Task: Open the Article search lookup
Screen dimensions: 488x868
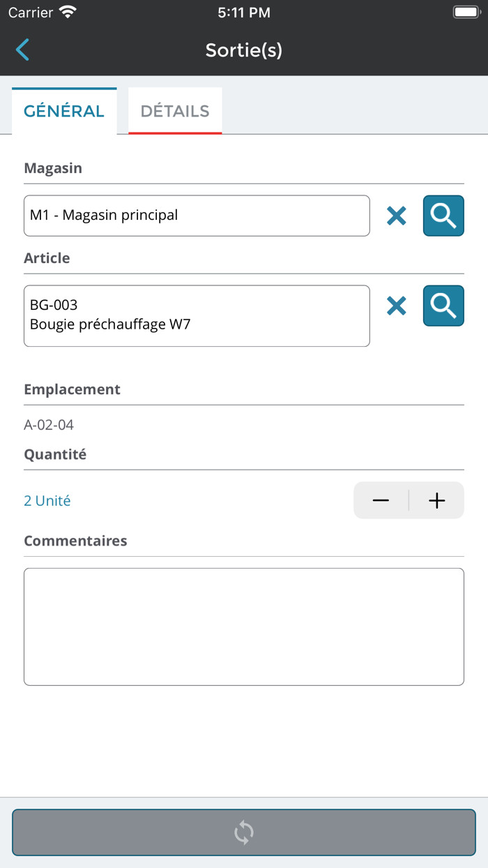Action: click(443, 306)
